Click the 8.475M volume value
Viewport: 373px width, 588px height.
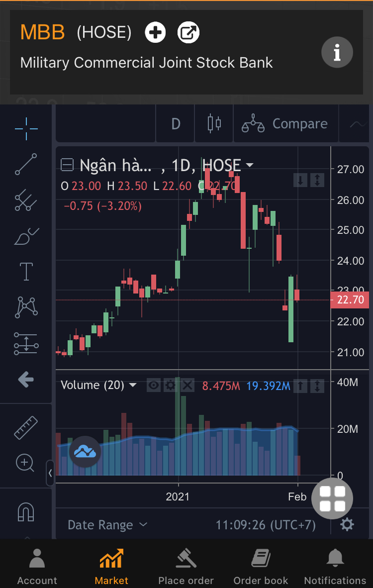[221, 386]
